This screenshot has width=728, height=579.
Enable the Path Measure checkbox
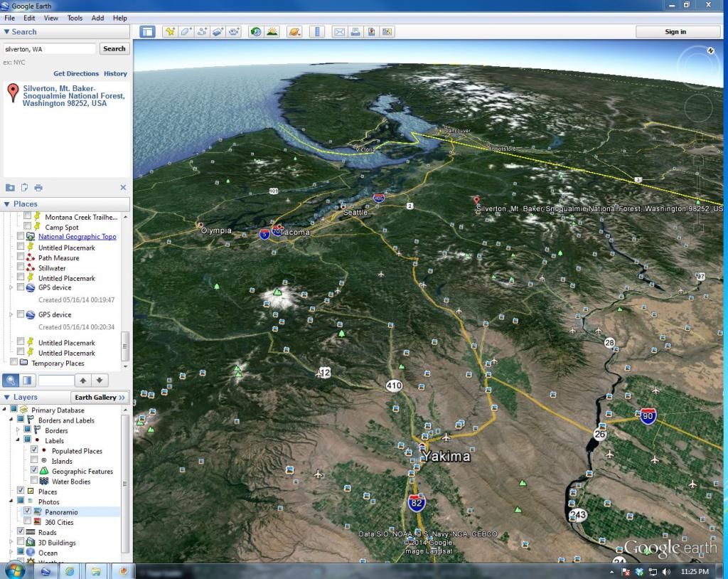click(21, 257)
